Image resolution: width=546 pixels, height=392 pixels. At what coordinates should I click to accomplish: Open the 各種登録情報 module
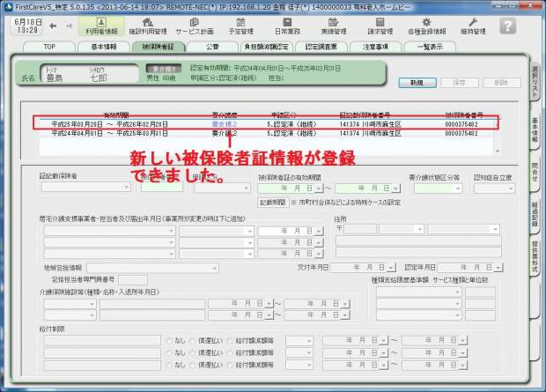click(427, 24)
